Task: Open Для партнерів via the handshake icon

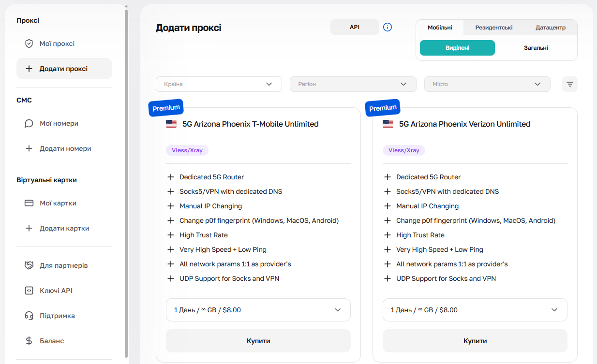Action: tap(29, 265)
